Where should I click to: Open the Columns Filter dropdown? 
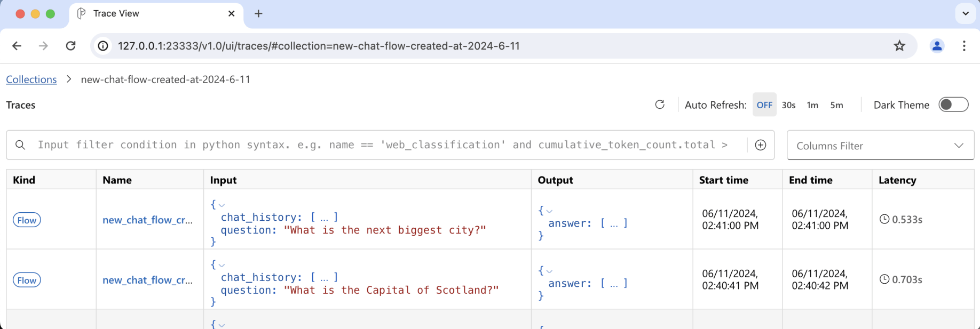pyautogui.click(x=880, y=146)
